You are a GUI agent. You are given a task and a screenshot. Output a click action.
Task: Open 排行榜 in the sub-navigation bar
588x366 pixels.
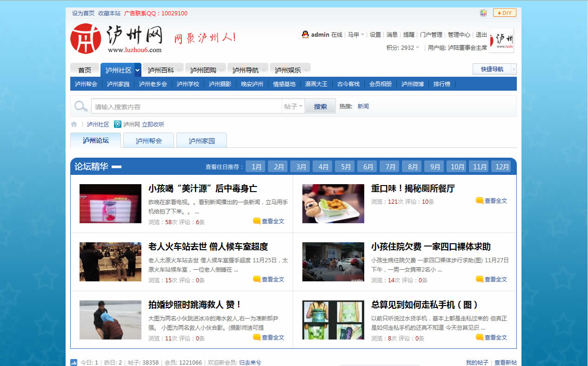[442, 84]
